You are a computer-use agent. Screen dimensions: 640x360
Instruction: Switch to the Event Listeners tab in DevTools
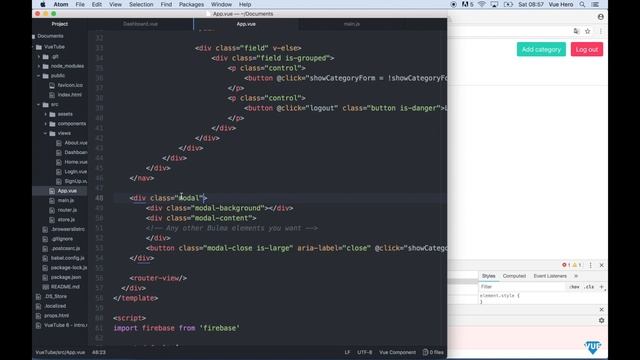coord(550,276)
